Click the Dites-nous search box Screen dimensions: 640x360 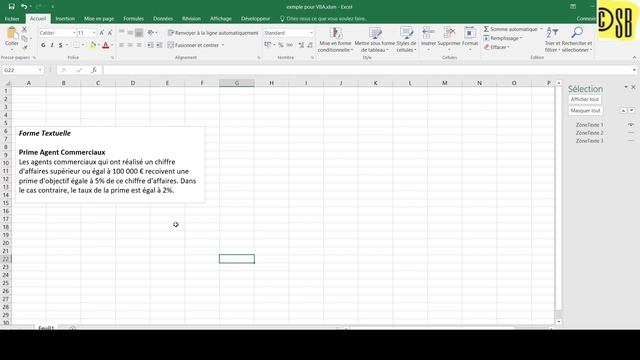click(323, 19)
